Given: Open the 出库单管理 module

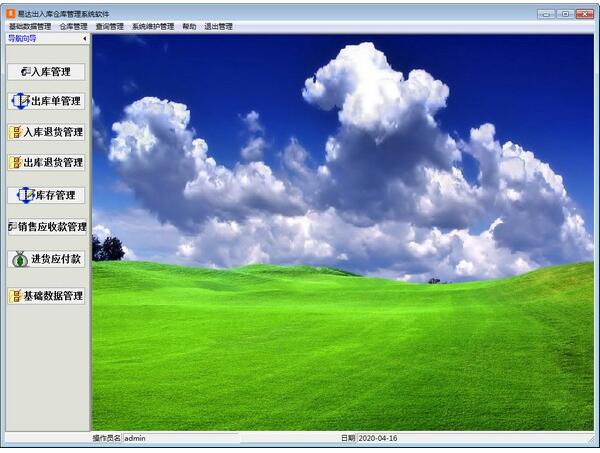Looking at the screenshot, I should point(46,101).
